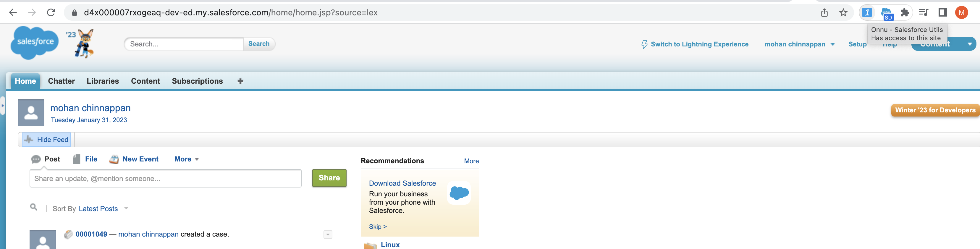Click the browser forward arrow
The width and height of the screenshot is (980, 249).
pos(32,12)
